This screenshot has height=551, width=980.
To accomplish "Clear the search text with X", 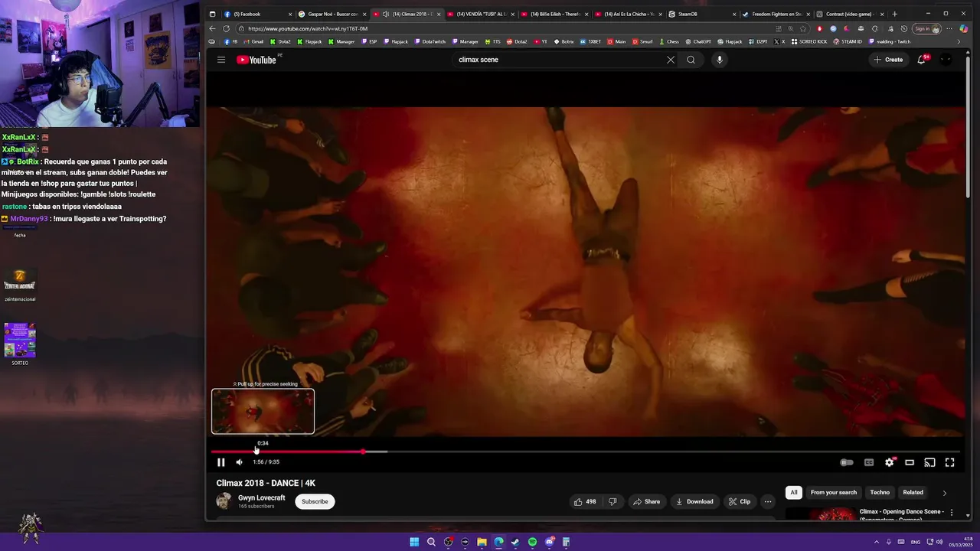I will pyautogui.click(x=671, y=60).
